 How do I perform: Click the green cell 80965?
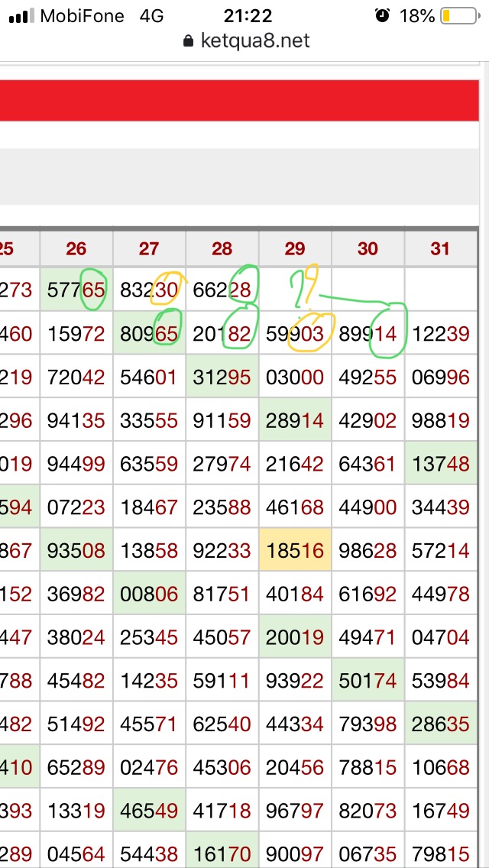point(149,333)
